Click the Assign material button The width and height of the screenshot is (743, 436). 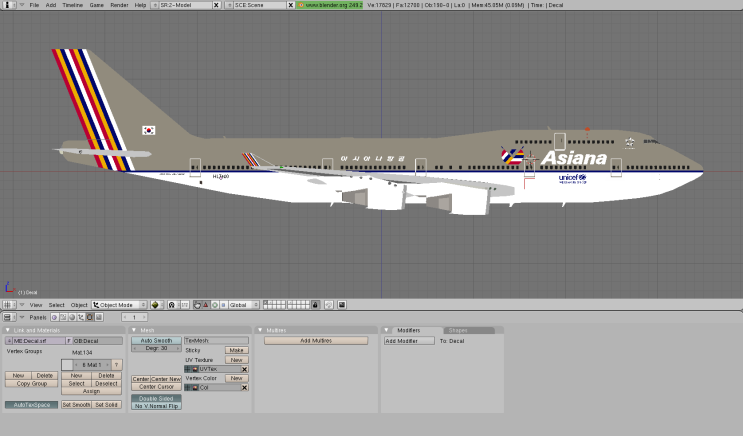tap(91, 391)
